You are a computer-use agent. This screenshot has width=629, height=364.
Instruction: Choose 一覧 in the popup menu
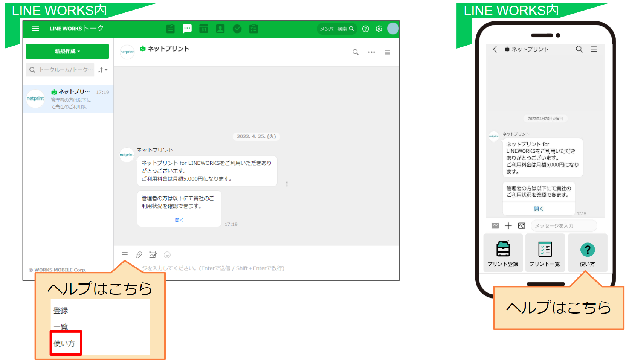(61, 327)
